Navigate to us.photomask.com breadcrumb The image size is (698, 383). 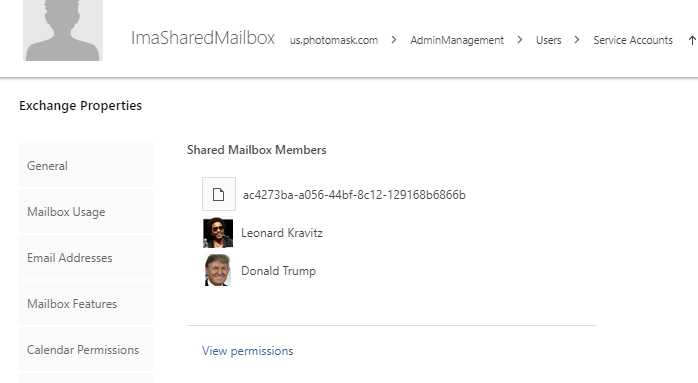tap(334, 40)
